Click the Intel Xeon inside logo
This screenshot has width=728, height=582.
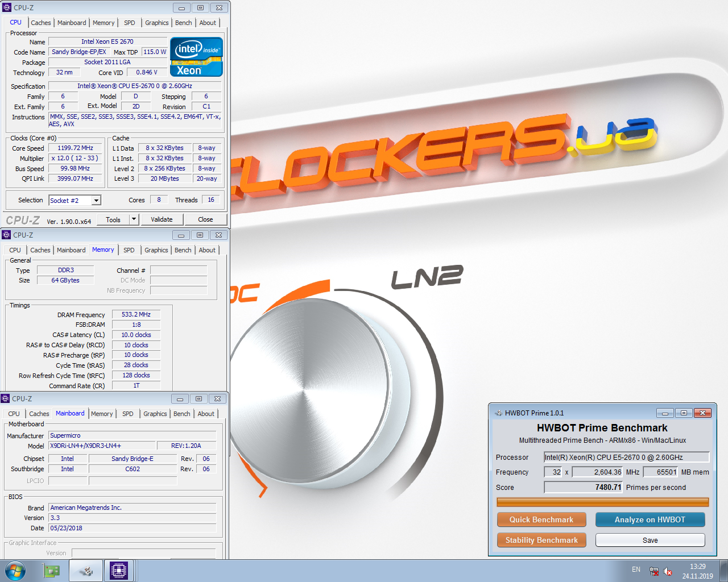tap(196, 57)
